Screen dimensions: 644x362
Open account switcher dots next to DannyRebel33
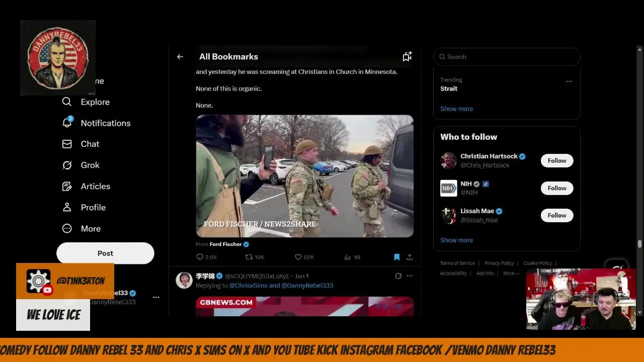[156, 297]
